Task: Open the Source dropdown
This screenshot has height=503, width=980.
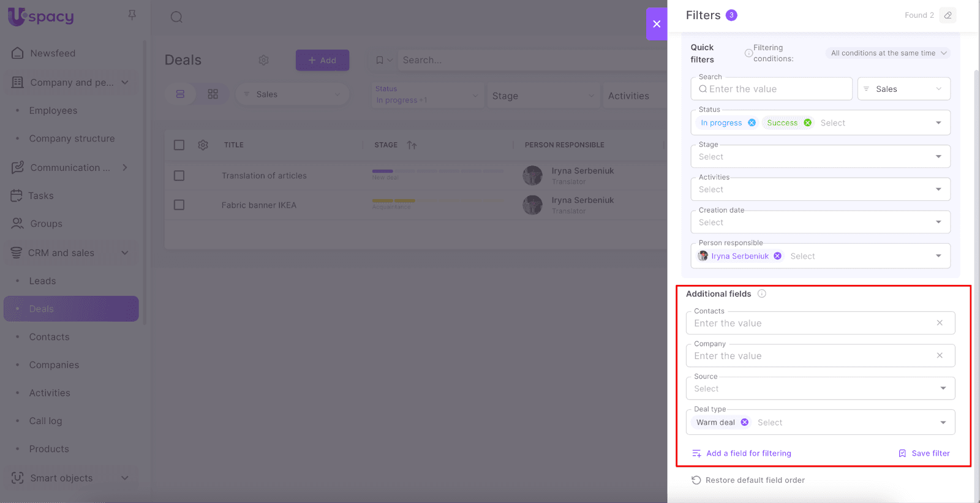Action: click(820, 388)
